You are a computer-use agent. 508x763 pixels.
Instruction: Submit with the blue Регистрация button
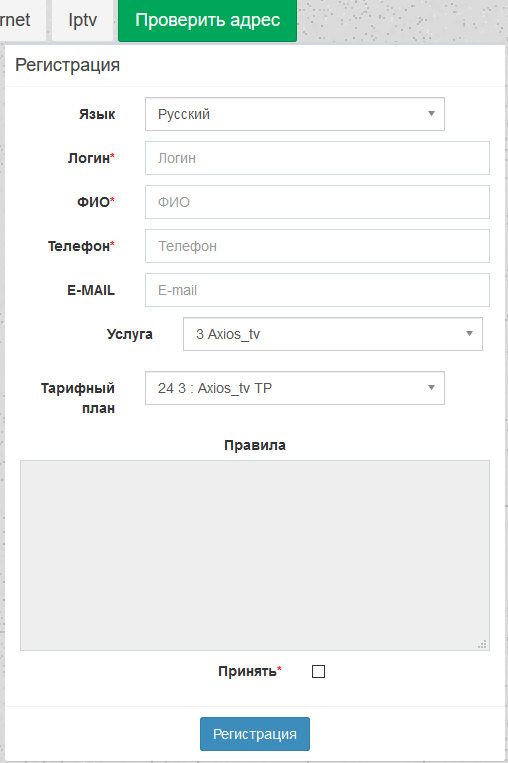coord(255,734)
